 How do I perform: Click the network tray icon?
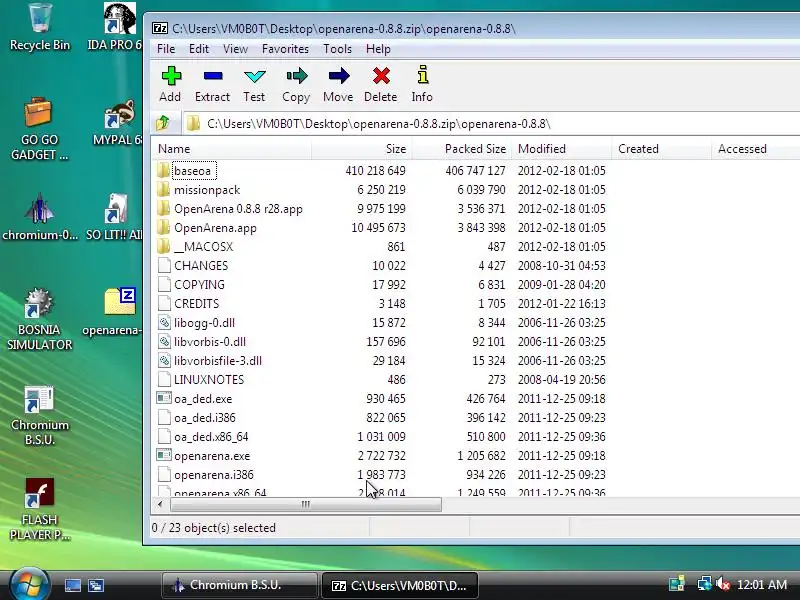[x=705, y=584]
